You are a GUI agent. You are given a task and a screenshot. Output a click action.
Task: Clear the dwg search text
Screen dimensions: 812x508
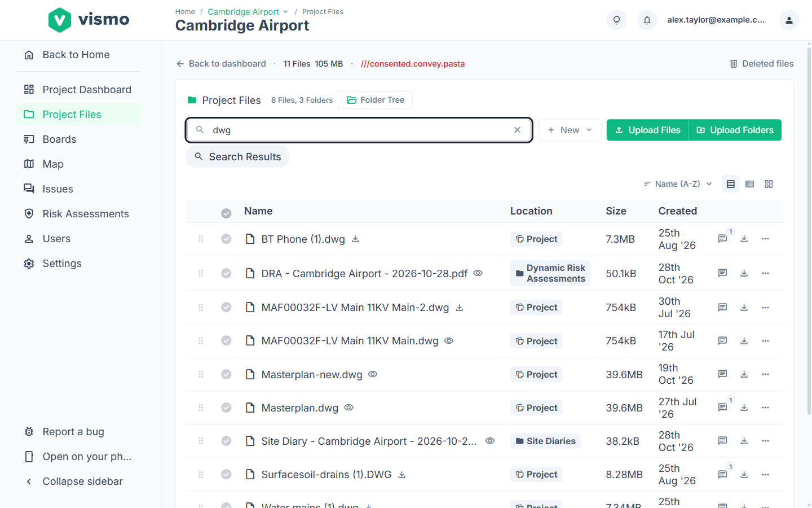coord(517,130)
